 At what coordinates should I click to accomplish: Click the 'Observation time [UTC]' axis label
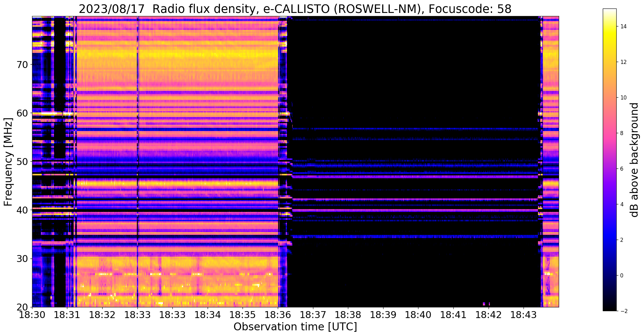pyautogui.click(x=295, y=327)
